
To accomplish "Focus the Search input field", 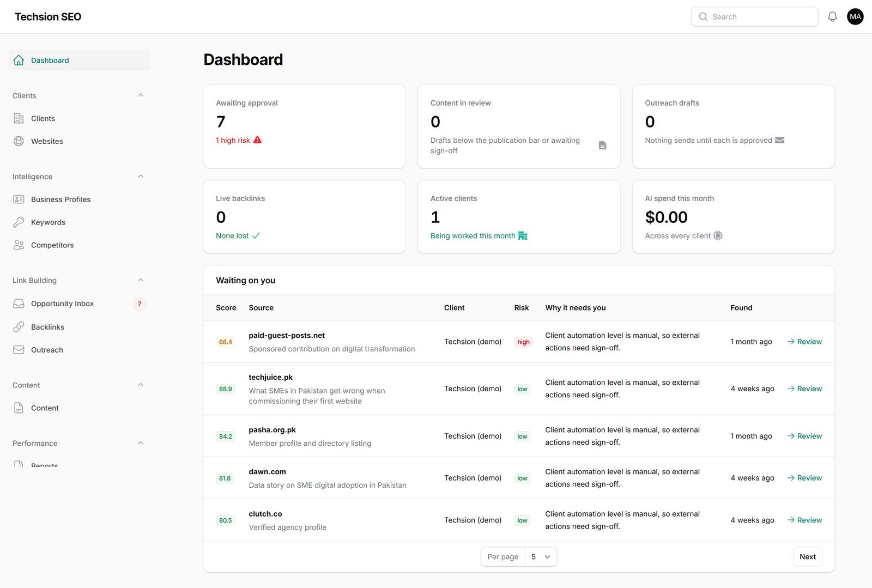I will click(x=755, y=17).
